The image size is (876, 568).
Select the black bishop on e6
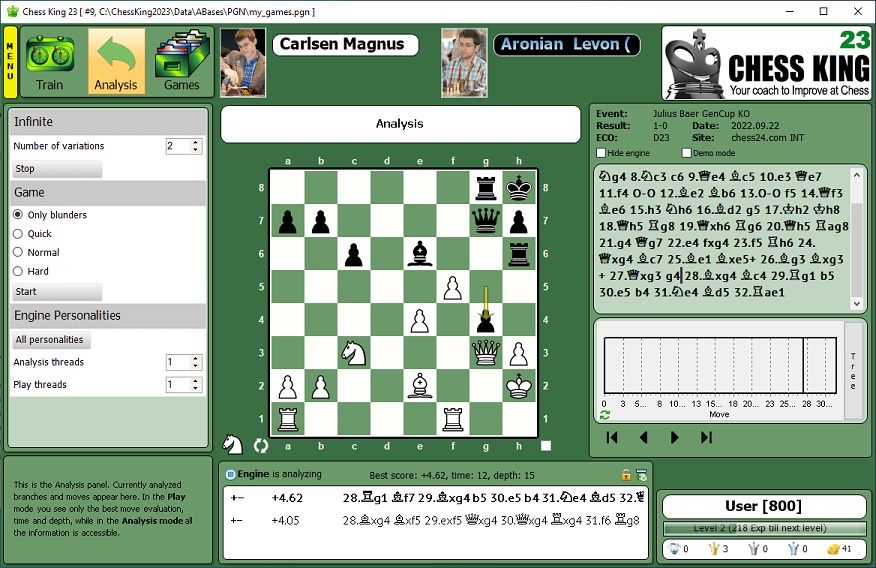click(420, 253)
